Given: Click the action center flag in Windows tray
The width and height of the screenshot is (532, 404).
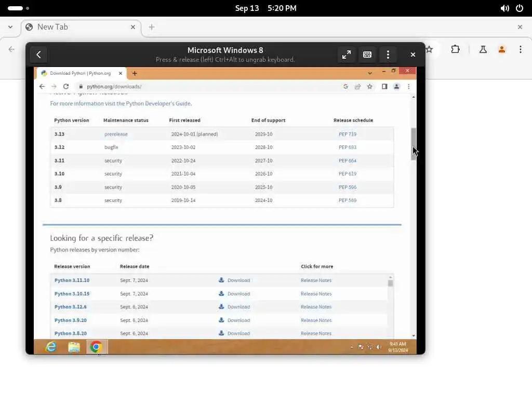Looking at the screenshot, I should coord(361,347).
